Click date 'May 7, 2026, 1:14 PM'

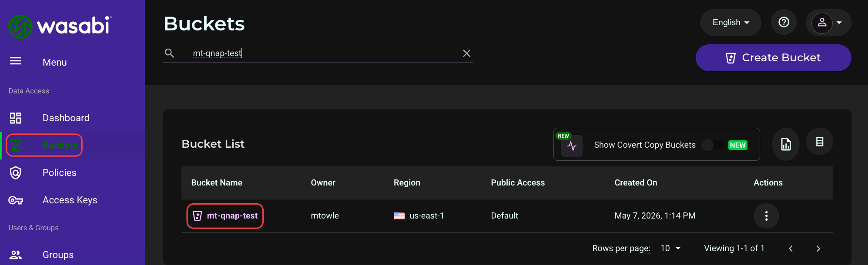click(x=655, y=216)
